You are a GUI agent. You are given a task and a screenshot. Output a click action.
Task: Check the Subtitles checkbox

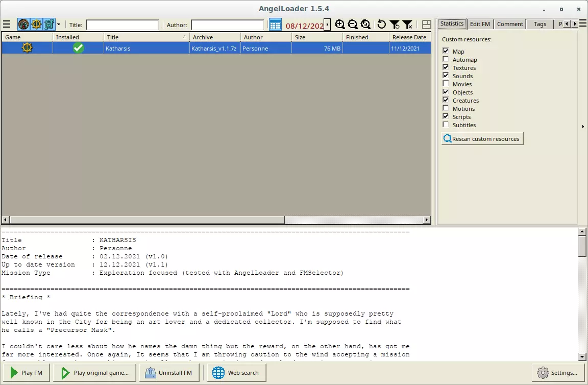(x=446, y=125)
